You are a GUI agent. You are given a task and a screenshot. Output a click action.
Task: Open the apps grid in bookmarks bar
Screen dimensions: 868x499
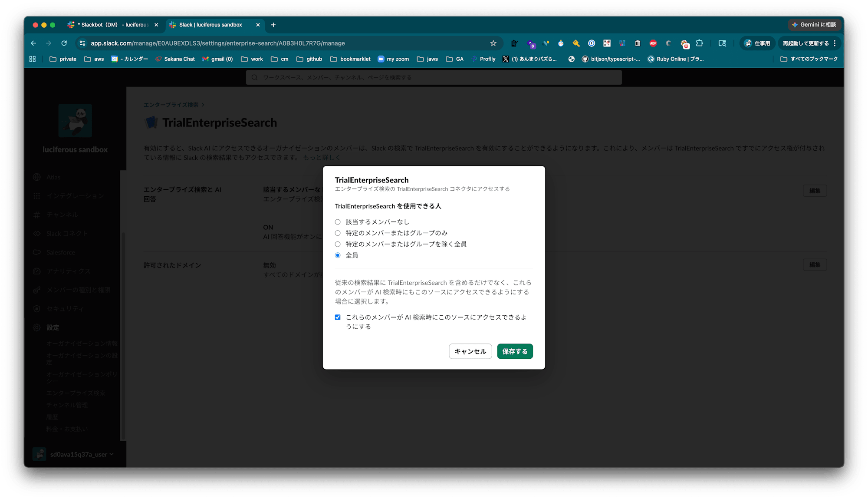coord(33,59)
